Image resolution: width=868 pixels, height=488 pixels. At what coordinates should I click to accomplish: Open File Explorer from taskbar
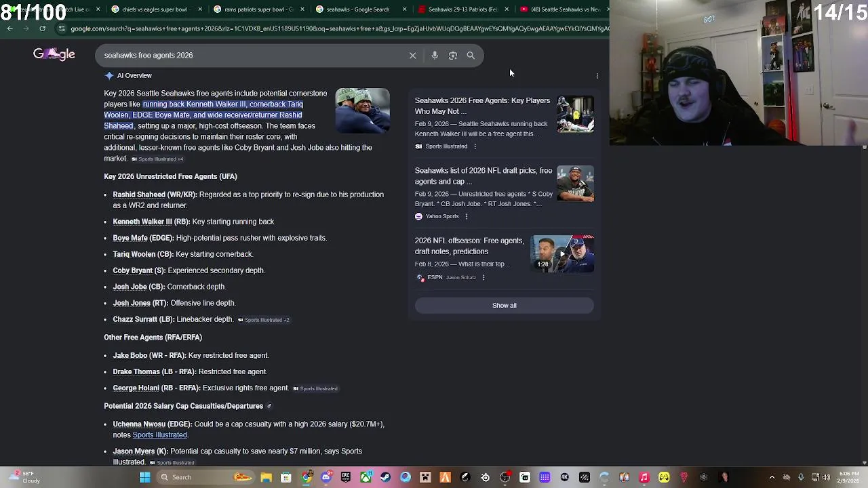267,477
